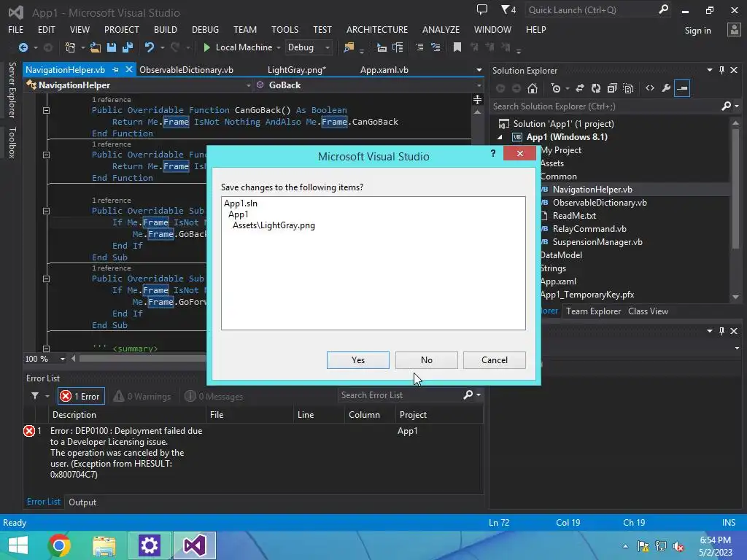Switch to the LightGray.png* tab
The height and width of the screenshot is (560, 747).
coord(297,69)
